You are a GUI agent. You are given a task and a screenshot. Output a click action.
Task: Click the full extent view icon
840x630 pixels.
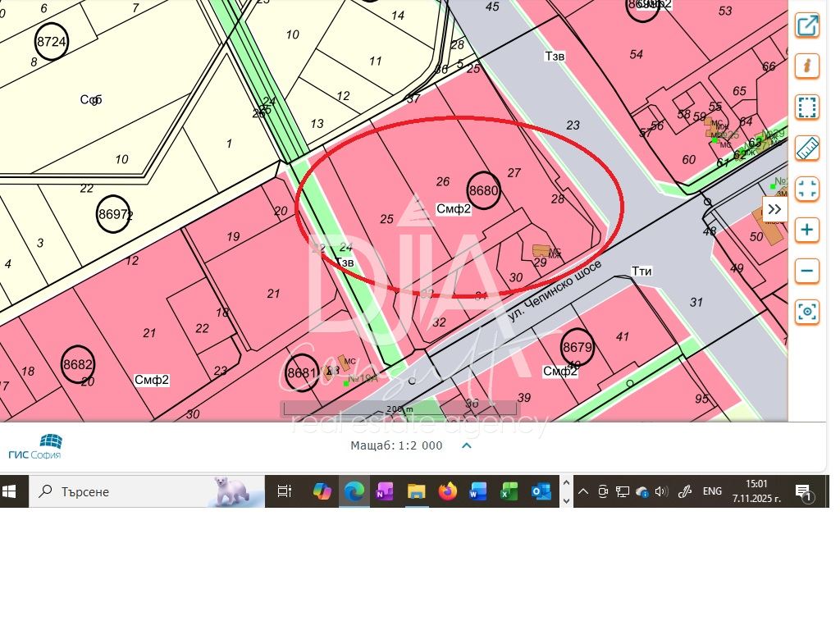click(807, 189)
